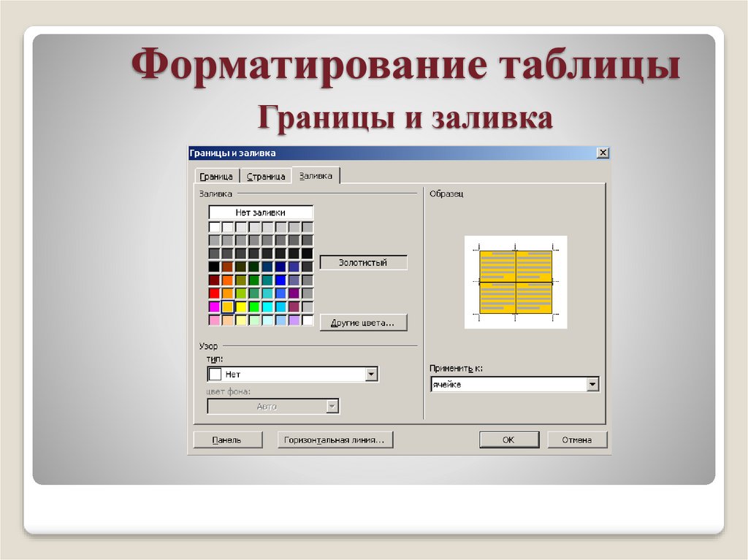Image resolution: width=748 pixels, height=560 pixels.
Task: Cancel the dialog via Отмена
Action: 578,440
